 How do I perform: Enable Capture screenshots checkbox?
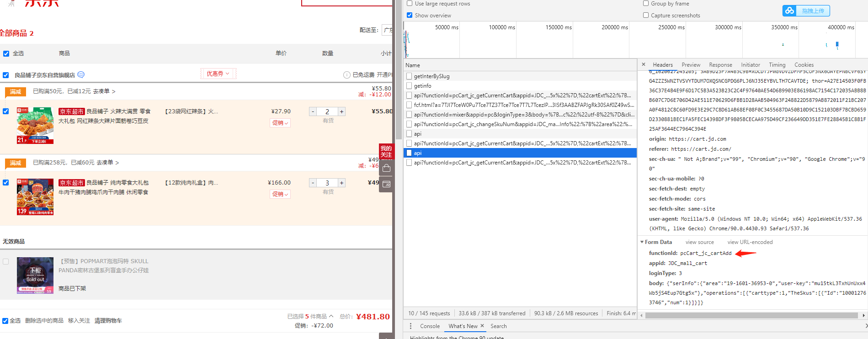(646, 15)
